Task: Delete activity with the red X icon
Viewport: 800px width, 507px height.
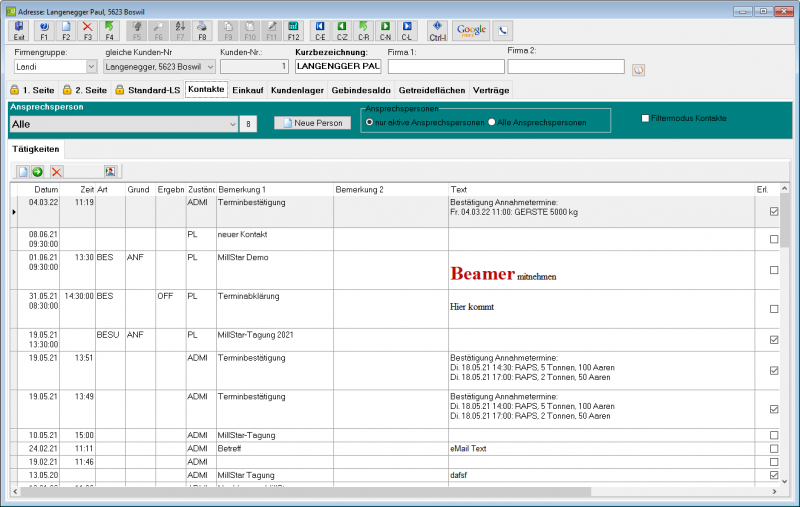Action: point(57,172)
